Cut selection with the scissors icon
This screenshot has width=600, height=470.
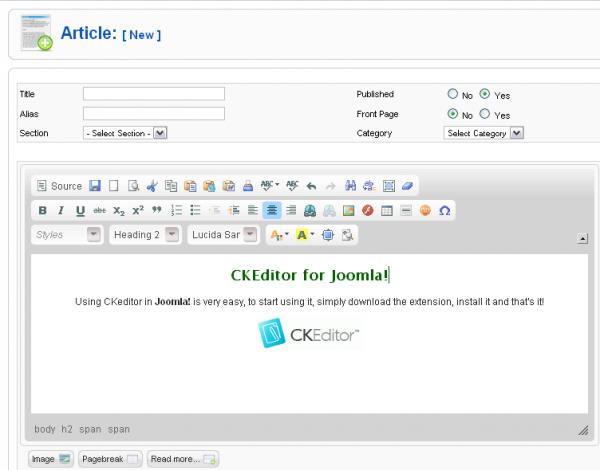[152, 186]
